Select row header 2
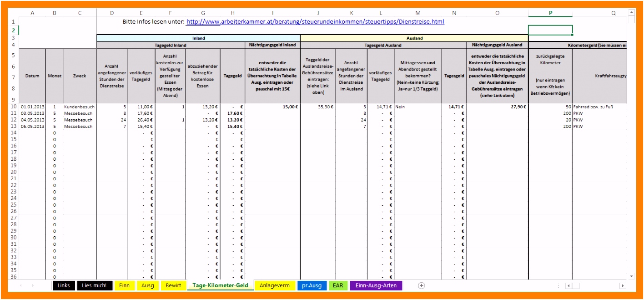 pos(13,30)
